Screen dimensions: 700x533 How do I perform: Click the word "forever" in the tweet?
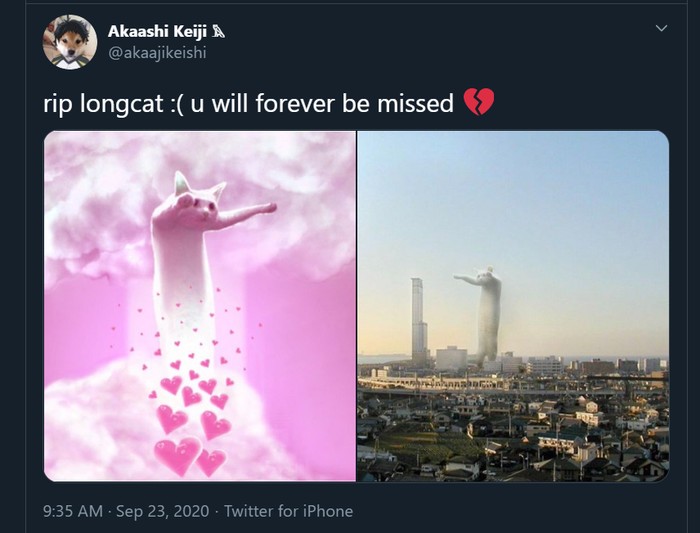pyautogui.click(x=287, y=103)
